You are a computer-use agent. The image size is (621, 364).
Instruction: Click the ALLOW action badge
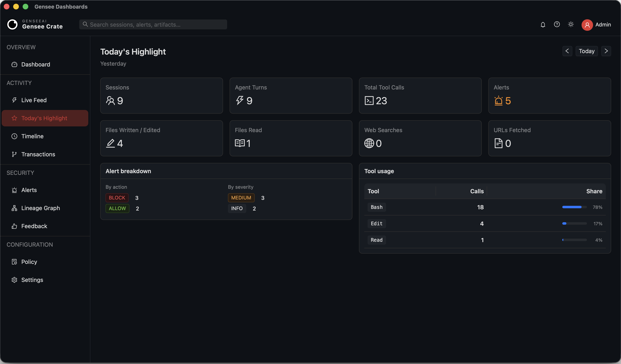[117, 208]
